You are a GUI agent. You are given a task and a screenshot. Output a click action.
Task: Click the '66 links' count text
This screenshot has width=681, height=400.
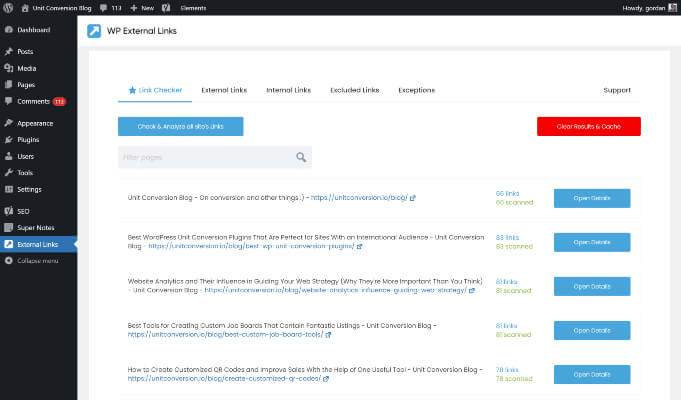coord(507,193)
